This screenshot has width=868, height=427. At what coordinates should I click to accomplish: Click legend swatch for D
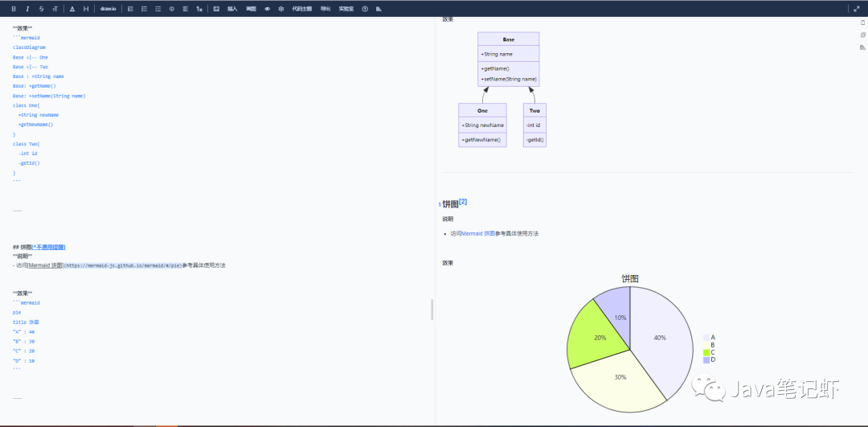[x=706, y=360]
